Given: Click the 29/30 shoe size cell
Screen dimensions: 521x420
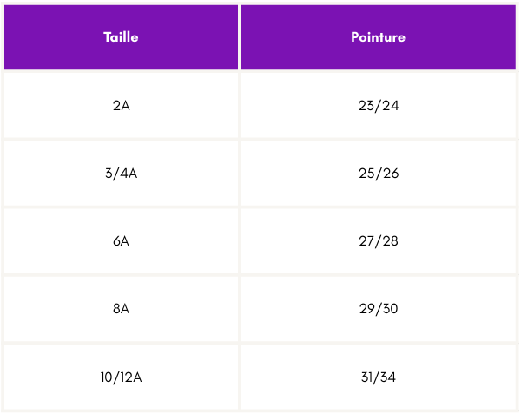Looking at the screenshot, I should point(378,309).
